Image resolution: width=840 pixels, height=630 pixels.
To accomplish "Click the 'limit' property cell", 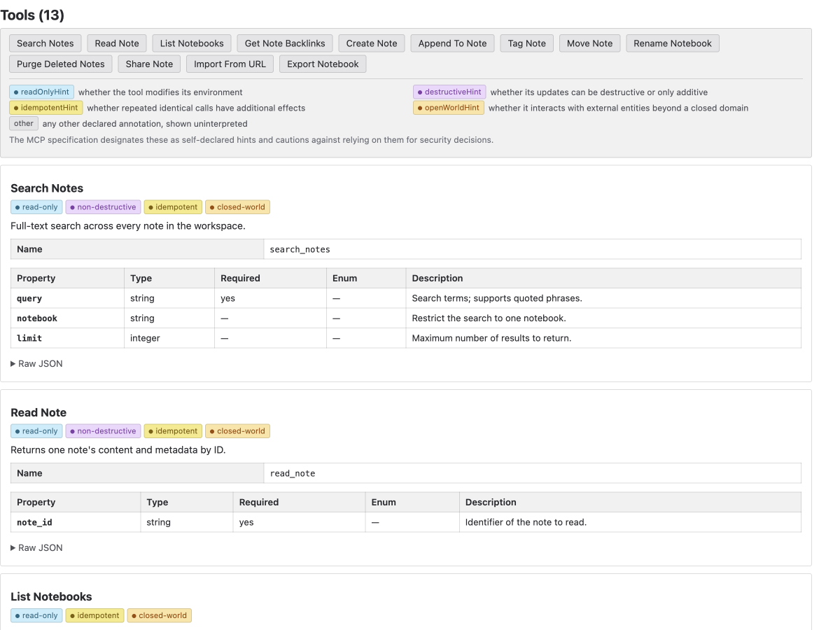I will (67, 338).
